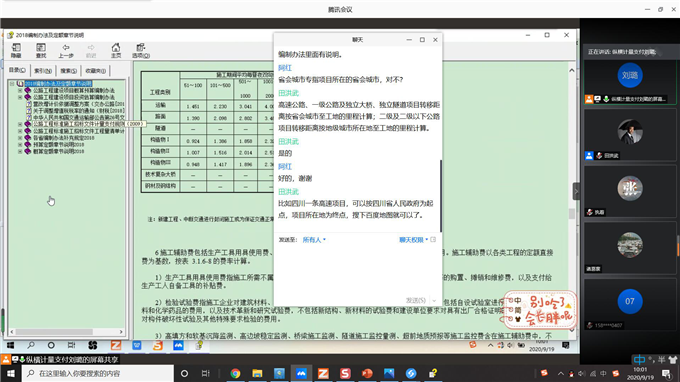This screenshot has height=382, width=680.
Task: Click the chat window scrollbar
Action: tap(441, 195)
